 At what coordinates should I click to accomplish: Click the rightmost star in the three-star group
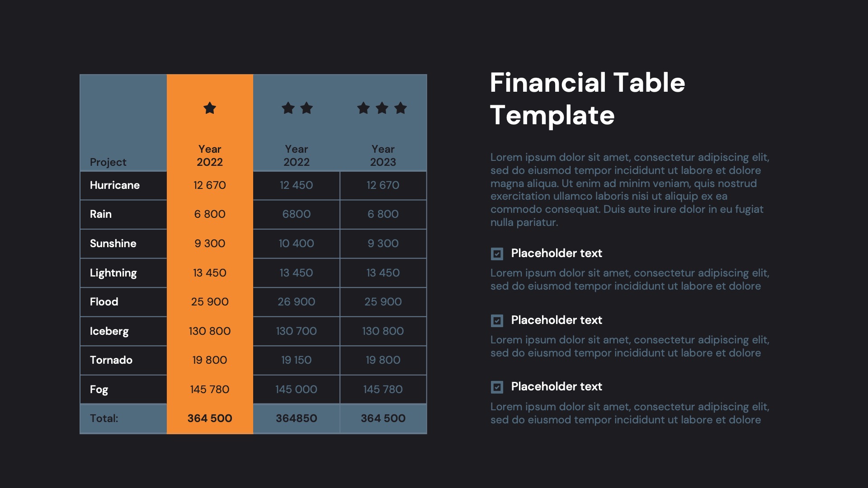point(401,108)
